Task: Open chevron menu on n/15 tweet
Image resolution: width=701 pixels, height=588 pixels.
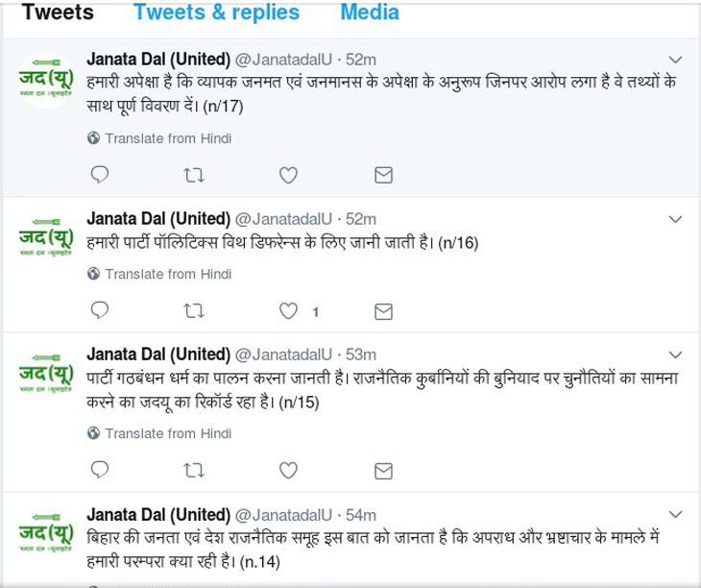Action: click(x=675, y=355)
